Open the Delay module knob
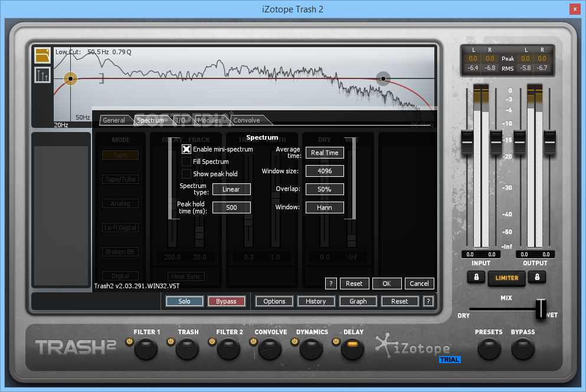This screenshot has height=392, width=586. [x=352, y=349]
